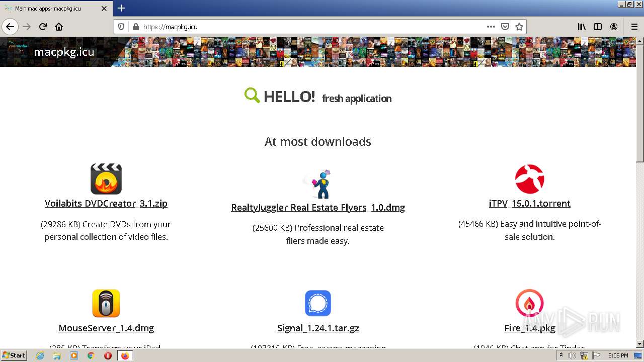Click the RealtyJuggler juggler icon

pos(318,184)
